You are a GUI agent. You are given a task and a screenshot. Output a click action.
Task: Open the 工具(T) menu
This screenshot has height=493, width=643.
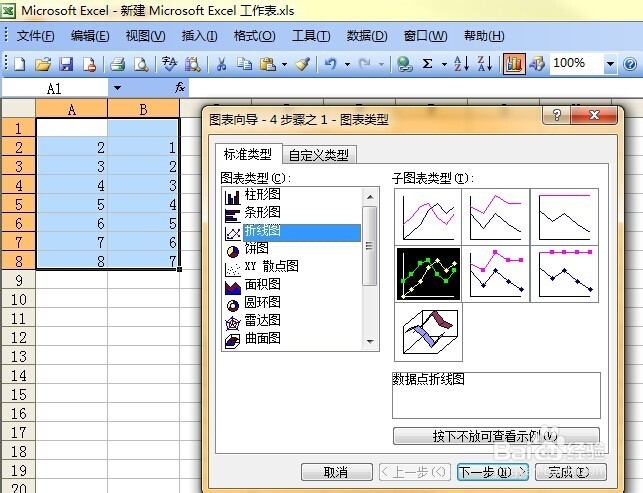[311, 36]
